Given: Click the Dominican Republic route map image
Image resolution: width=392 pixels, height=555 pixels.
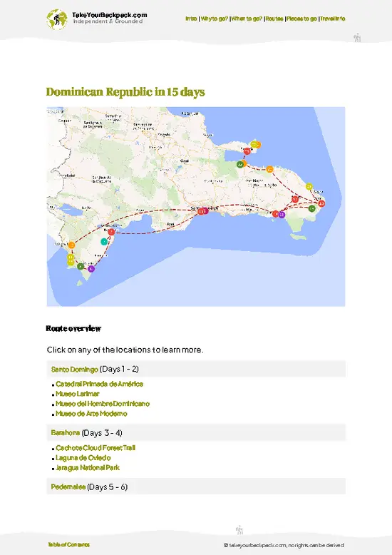Looking at the screenshot, I should pos(196,206).
